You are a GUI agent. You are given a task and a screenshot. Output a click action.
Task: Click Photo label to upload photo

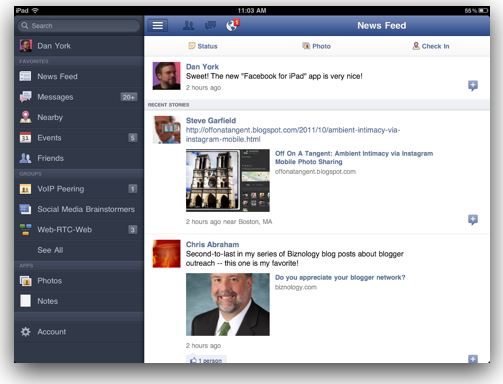[x=321, y=46]
